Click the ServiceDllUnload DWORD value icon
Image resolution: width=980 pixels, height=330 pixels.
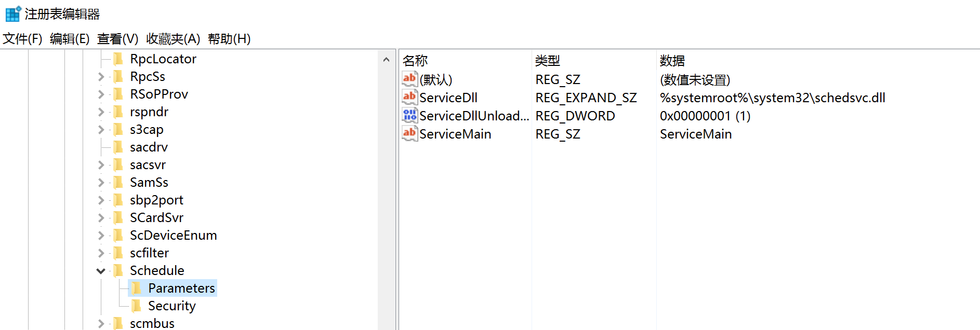pyautogui.click(x=409, y=115)
